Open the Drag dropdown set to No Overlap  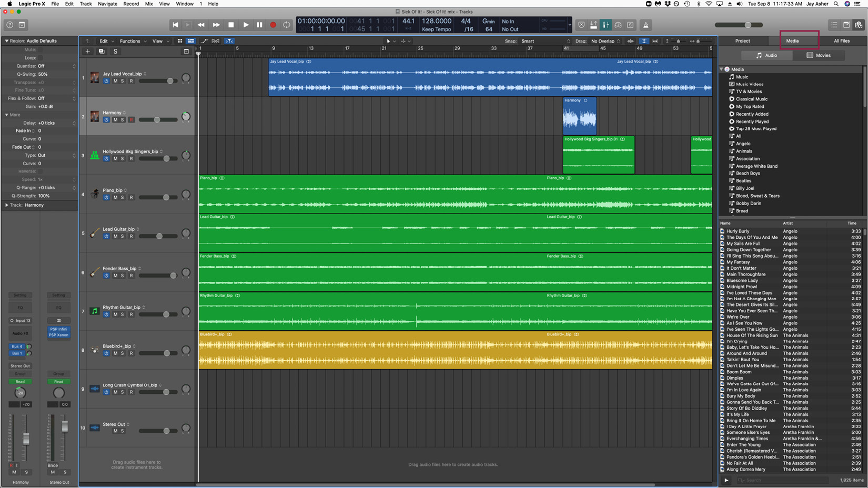(605, 41)
